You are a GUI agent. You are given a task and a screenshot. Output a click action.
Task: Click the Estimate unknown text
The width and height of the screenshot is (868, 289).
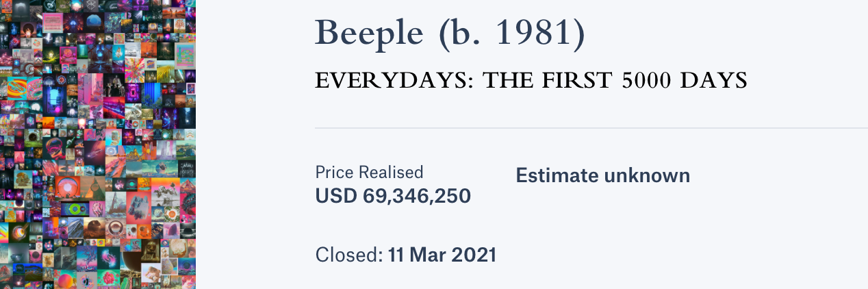(x=603, y=175)
